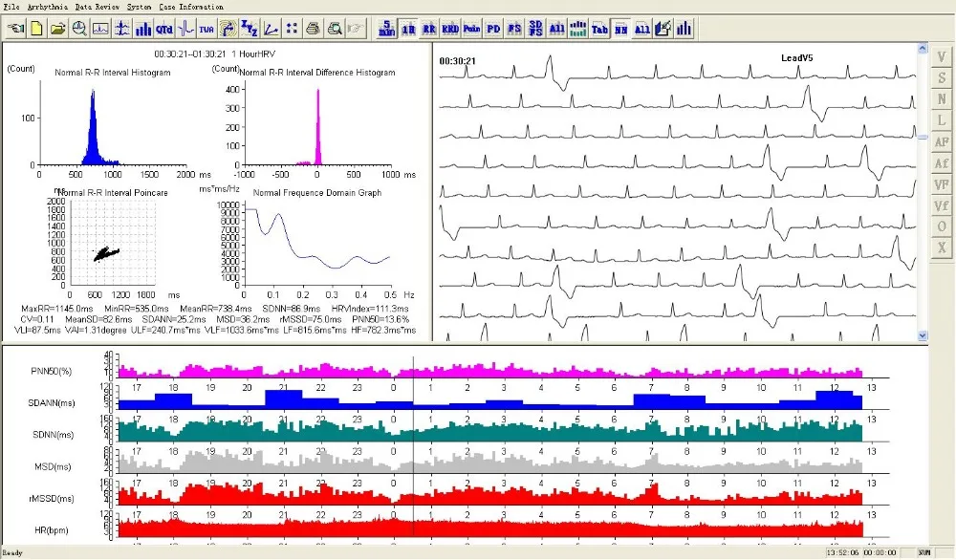Open print preview magnifier icon
The width and height of the screenshot is (956, 560).
coord(334,28)
